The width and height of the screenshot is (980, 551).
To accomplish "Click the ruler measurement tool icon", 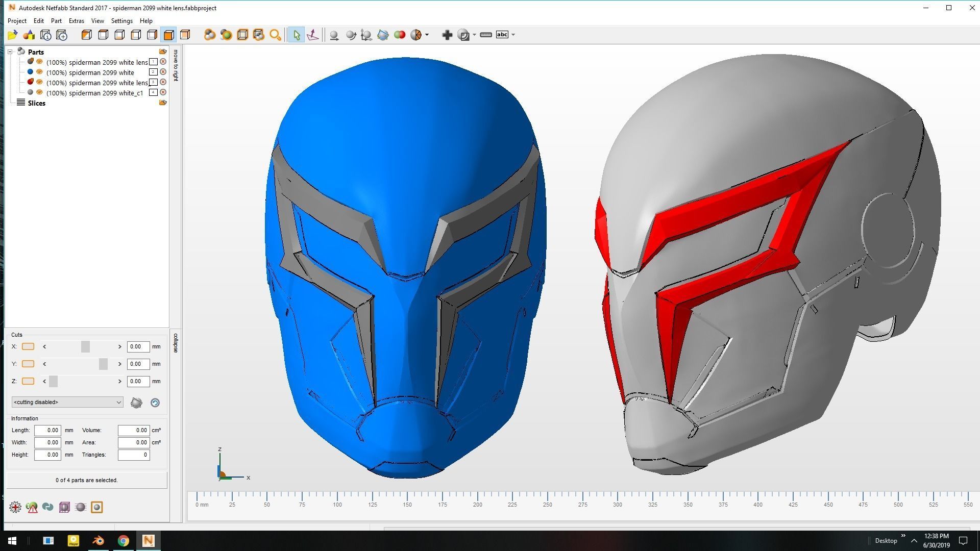I will tap(486, 35).
